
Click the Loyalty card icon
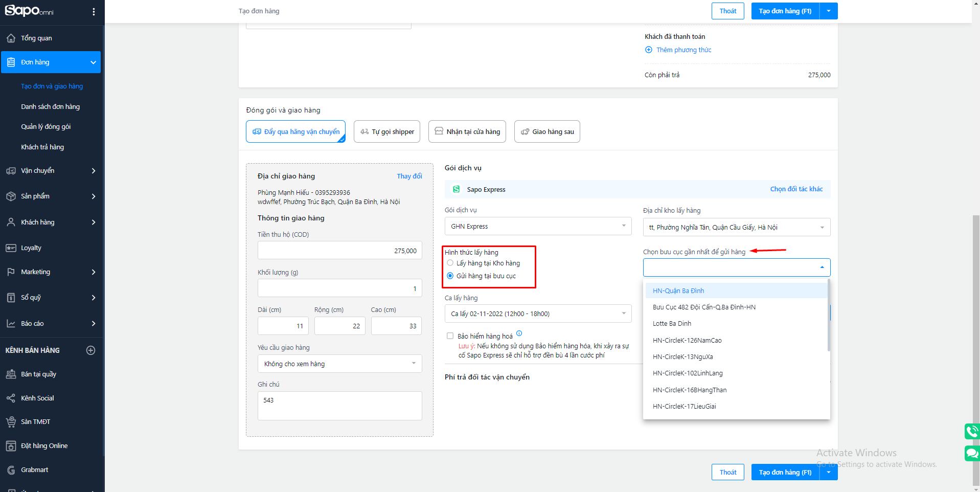pyautogui.click(x=11, y=248)
